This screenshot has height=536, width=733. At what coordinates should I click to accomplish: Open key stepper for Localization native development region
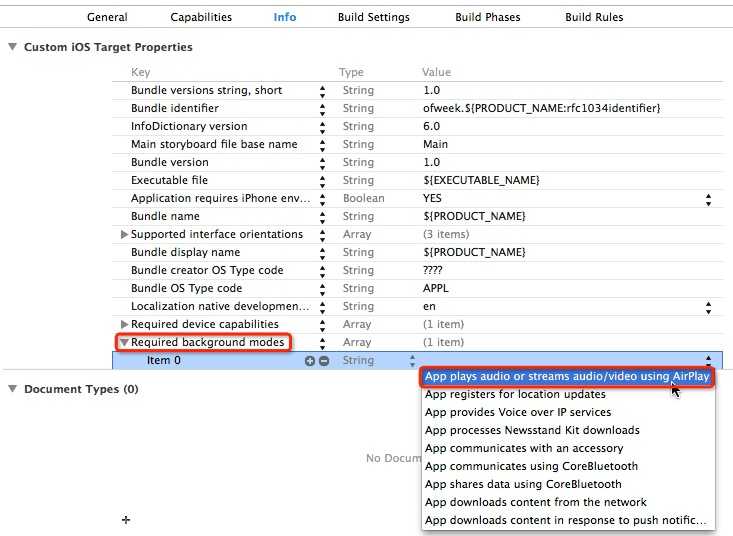(323, 307)
